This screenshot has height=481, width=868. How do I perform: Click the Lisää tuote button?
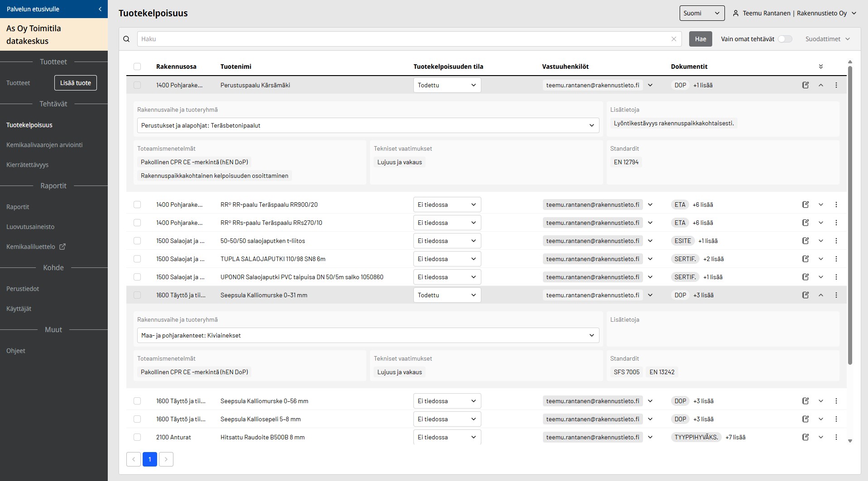(76, 83)
